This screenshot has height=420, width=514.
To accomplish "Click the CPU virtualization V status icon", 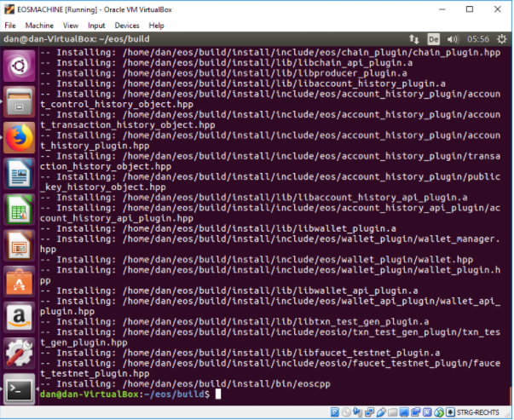I will 427,412.
